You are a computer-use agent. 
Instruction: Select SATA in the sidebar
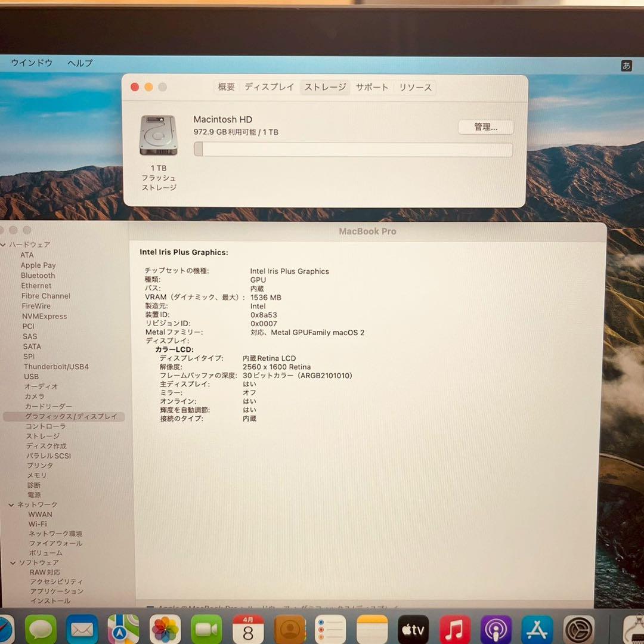pos(32,346)
